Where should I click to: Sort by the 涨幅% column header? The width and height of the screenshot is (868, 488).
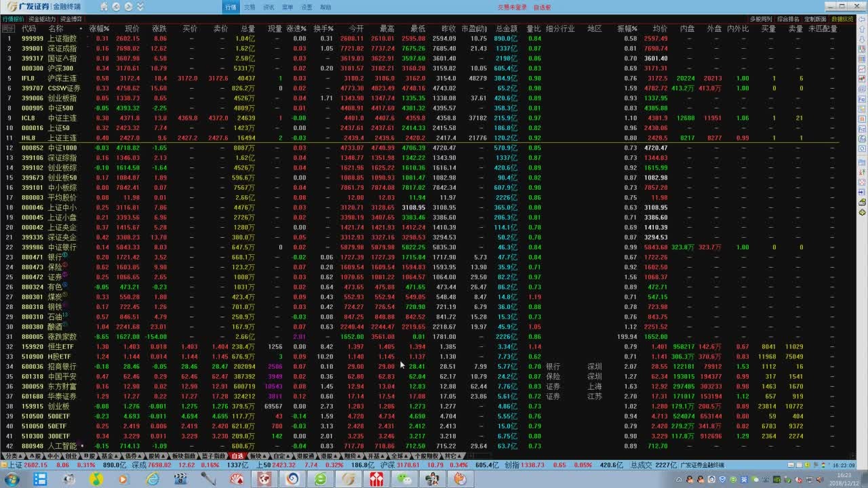tap(99, 29)
